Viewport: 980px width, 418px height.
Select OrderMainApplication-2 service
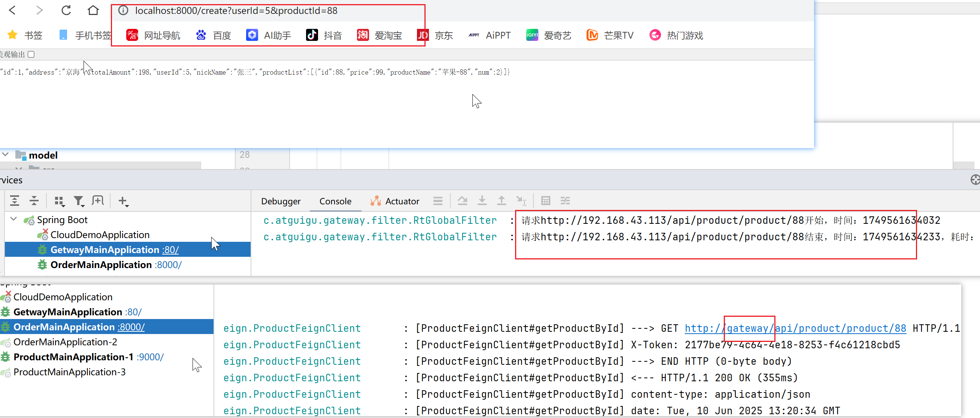click(x=65, y=342)
